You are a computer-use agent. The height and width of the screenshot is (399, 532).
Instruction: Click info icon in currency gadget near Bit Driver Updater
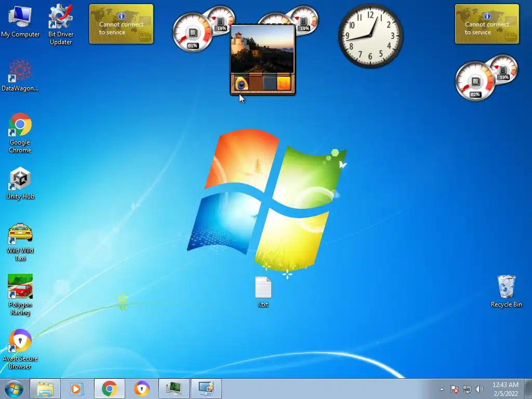click(x=122, y=16)
